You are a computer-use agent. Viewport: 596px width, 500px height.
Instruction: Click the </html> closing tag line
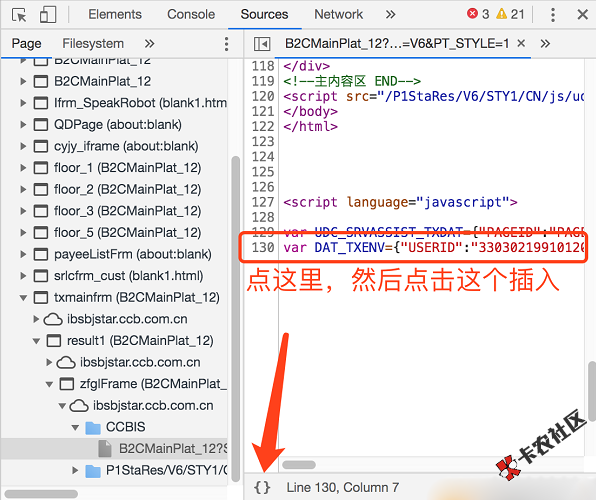pos(310,126)
